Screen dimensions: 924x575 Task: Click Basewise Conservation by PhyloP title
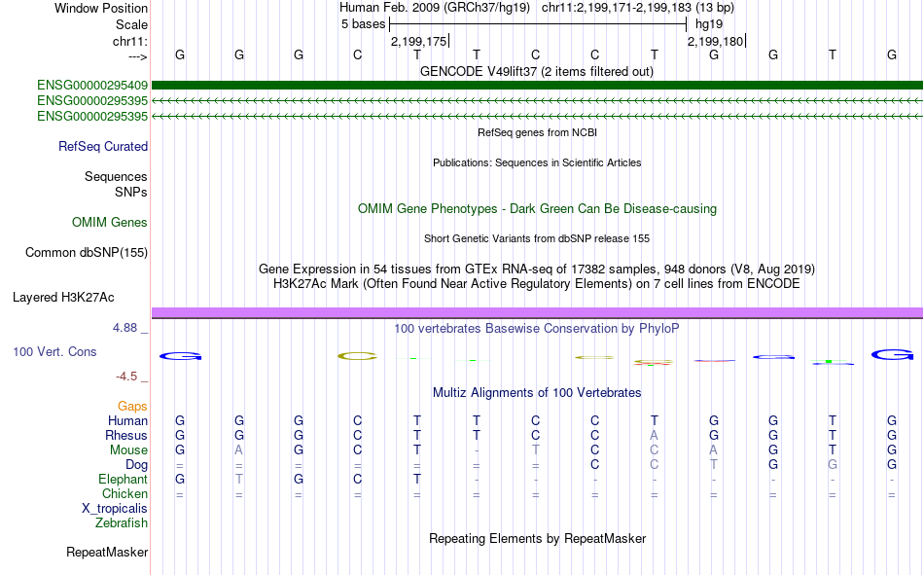[536, 329]
